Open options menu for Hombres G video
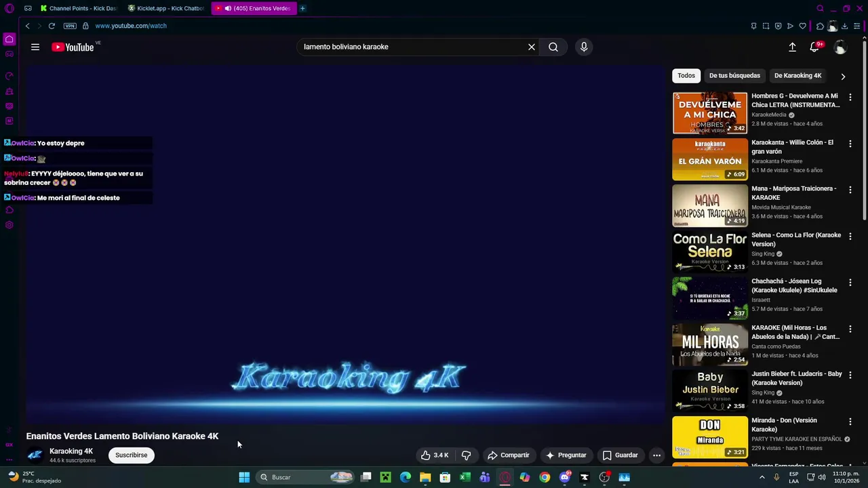 850,97
